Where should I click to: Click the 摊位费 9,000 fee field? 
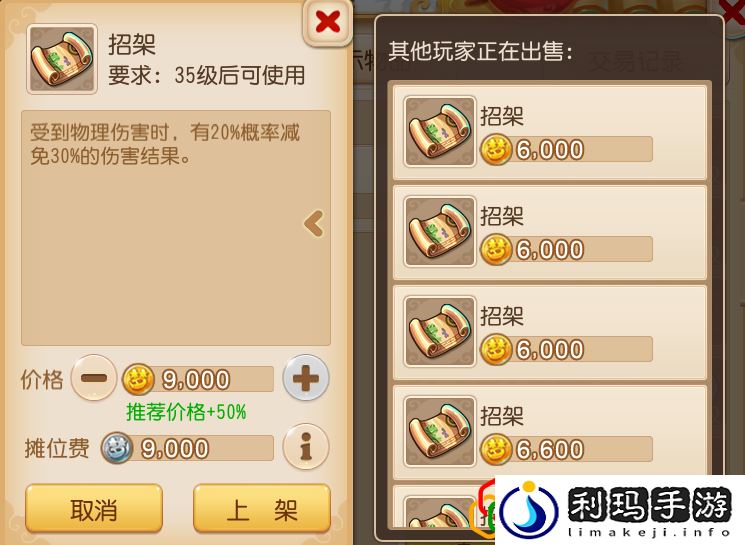(x=188, y=448)
